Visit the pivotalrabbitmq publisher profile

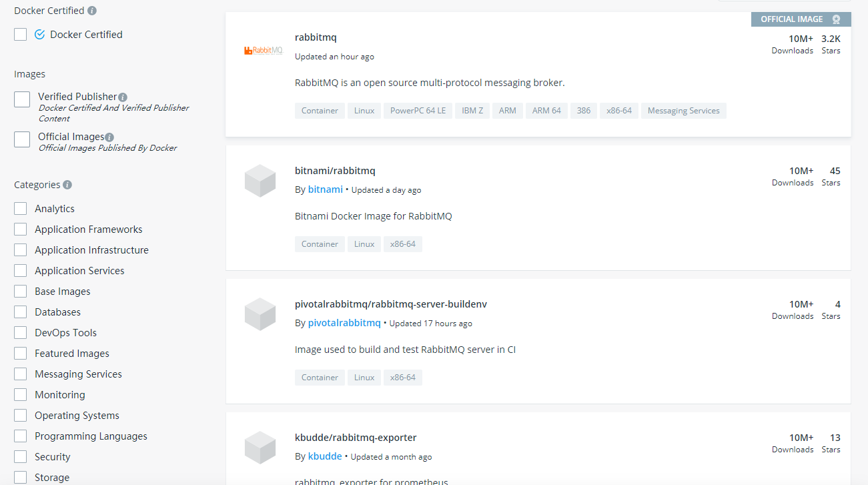tap(344, 323)
